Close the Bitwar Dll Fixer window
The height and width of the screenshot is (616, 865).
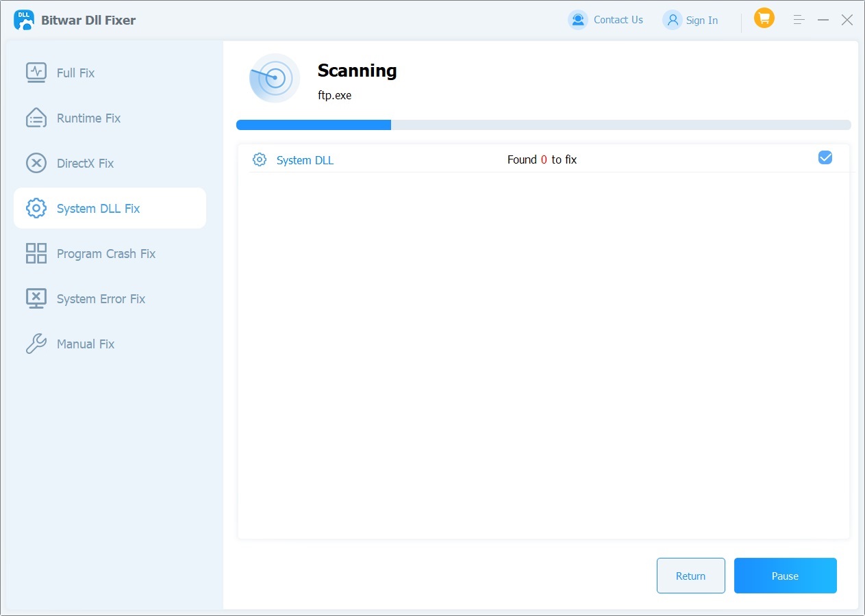[847, 20]
